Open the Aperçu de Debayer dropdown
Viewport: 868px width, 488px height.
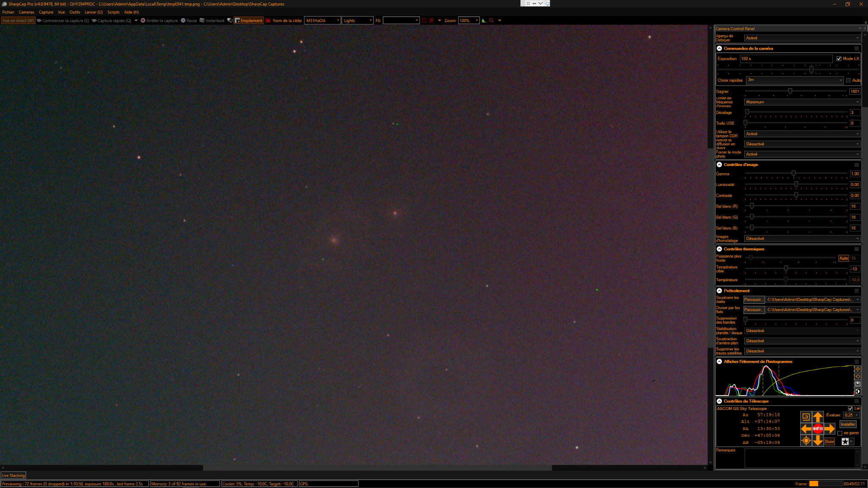coord(802,38)
